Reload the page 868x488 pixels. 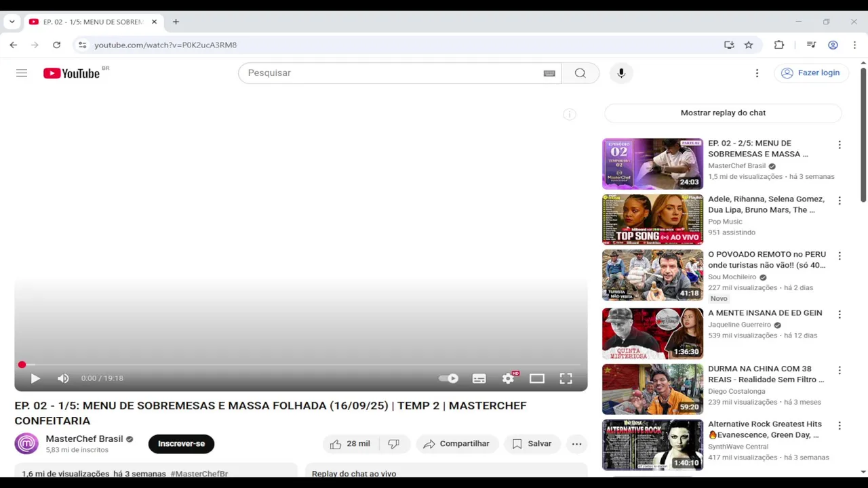(x=56, y=45)
